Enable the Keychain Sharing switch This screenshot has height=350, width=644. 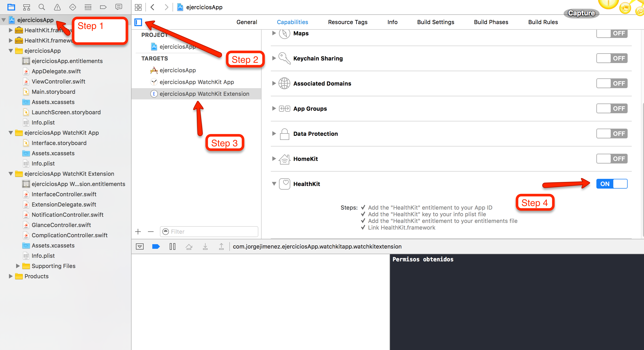point(611,58)
